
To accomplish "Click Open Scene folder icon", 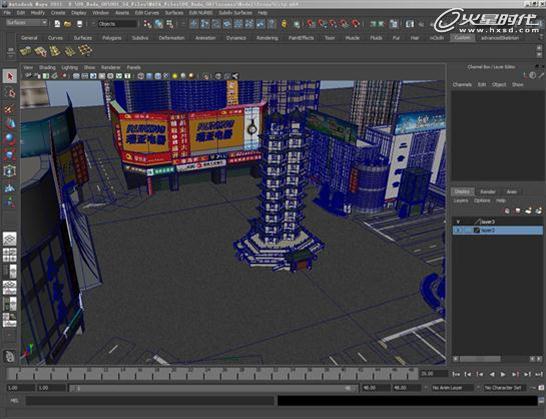I will tap(68, 24).
